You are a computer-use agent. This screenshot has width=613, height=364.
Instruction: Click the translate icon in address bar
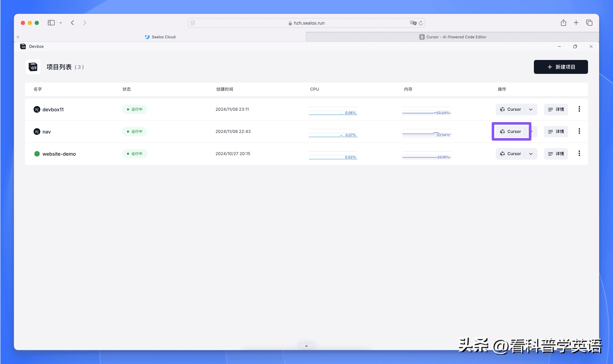pyautogui.click(x=413, y=23)
